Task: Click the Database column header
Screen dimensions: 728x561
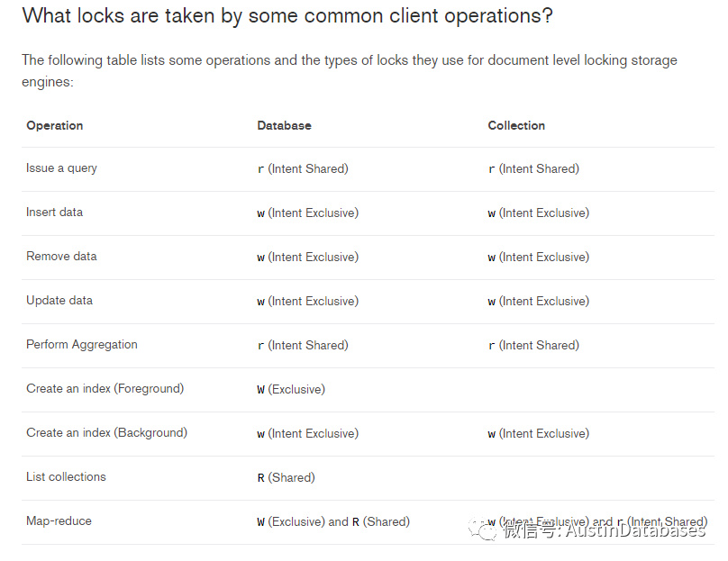Action: pos(284,125)
